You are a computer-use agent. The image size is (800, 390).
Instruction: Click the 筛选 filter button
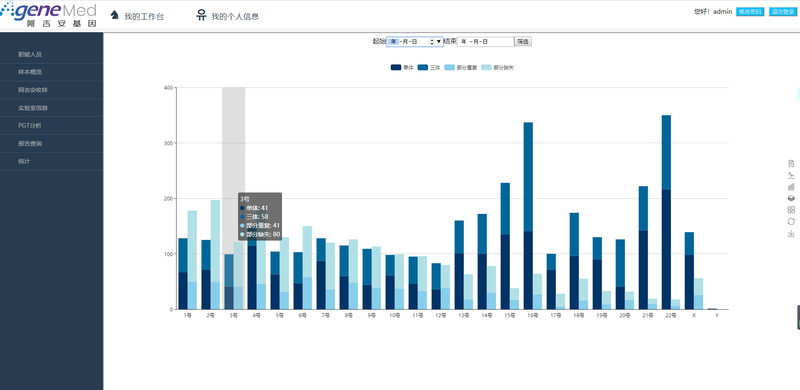click(x=523, y=42)
